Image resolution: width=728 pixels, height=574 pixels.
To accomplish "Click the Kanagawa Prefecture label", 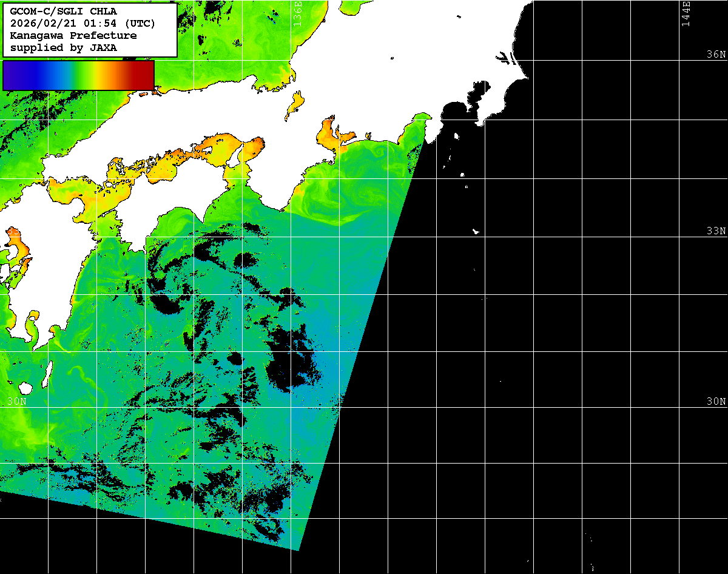I will coord(73,35).
